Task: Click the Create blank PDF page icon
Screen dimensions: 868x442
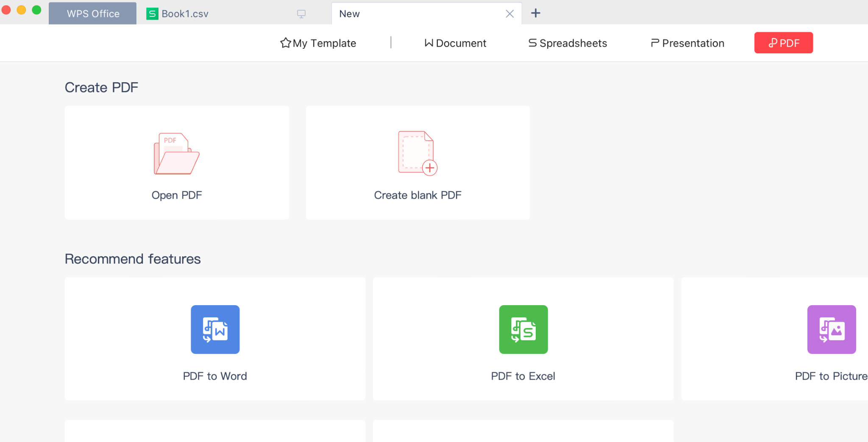Action: [x=417, y=153]
